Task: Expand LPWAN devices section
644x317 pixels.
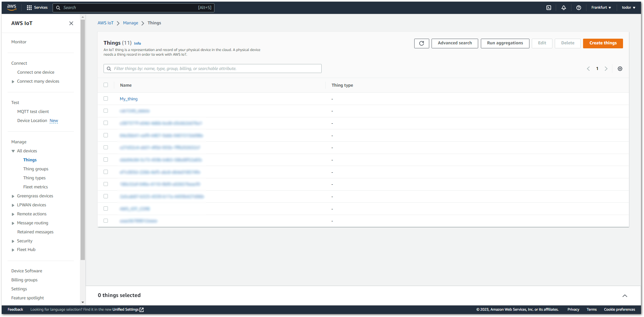Action: 13,205
